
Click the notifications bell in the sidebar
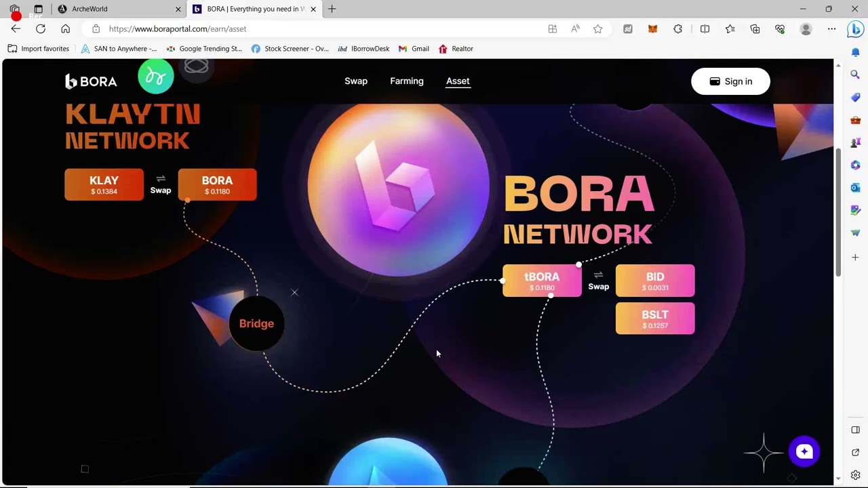(x=855, y=52)
